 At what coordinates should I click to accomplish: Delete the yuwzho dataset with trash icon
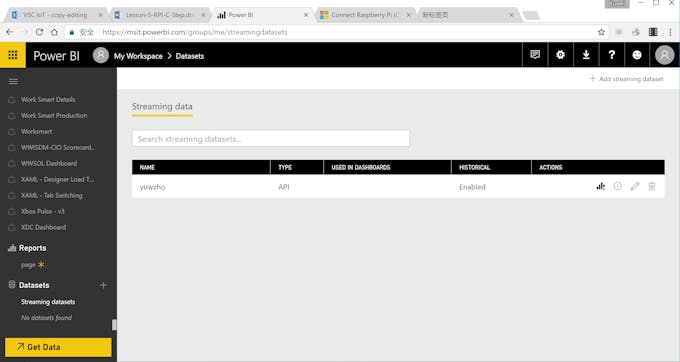point(651,186)
